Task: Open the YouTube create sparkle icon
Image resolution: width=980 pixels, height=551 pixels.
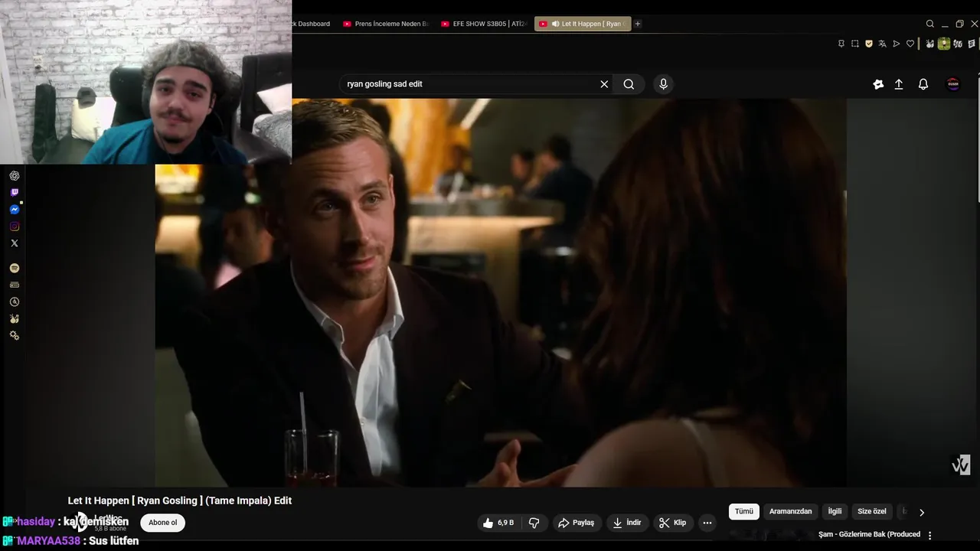Action: pyautogui.click(x=878, y=84)
